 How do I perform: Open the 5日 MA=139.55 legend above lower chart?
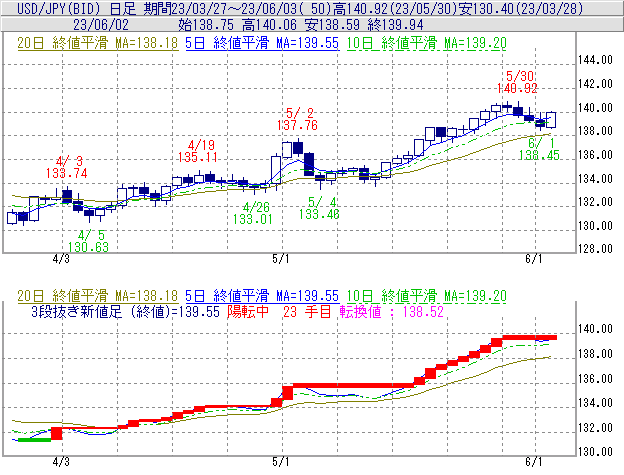pyautogui.click(x=262, y=296)
